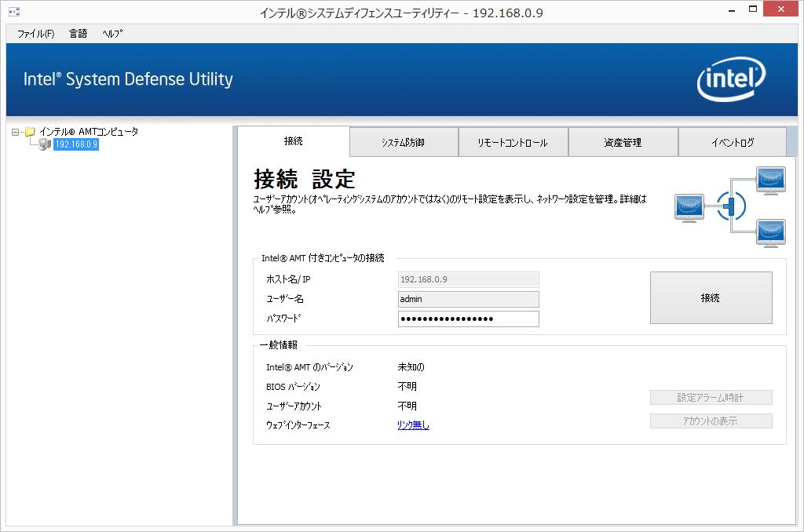Open the 言語 menu
Screen dimensions: 804x532
(x=78, y=34)
